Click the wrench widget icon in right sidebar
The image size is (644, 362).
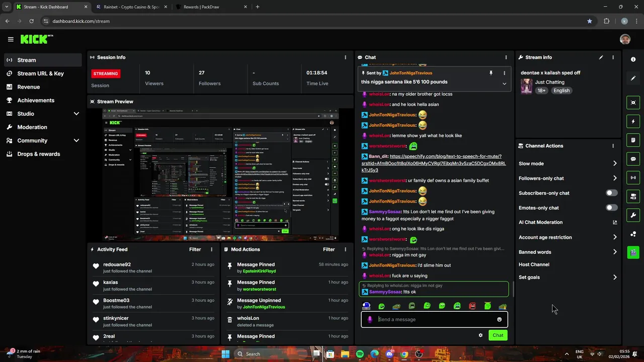tap(633, 215)
